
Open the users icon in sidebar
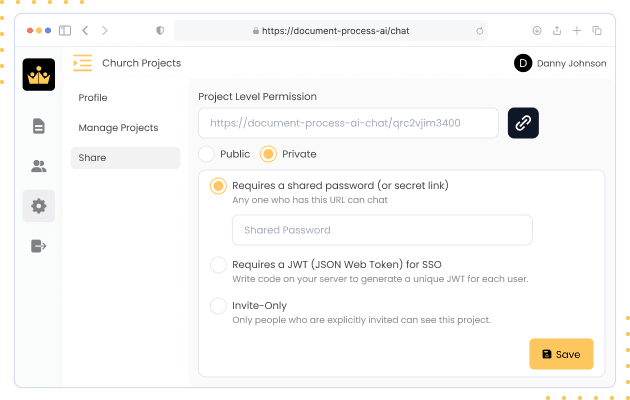(39, 166)
